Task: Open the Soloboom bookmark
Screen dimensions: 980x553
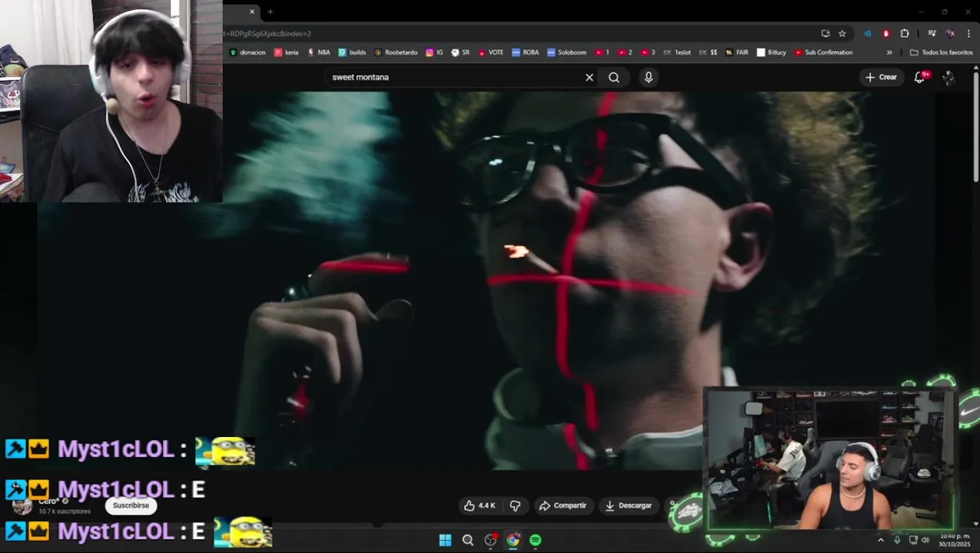Action: pyautogui.click(x=566, y=52)
